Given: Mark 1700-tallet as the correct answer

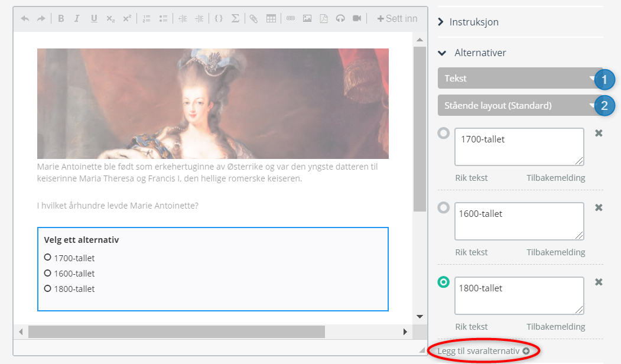Looking at the screenshot, I should coord(444,133).
